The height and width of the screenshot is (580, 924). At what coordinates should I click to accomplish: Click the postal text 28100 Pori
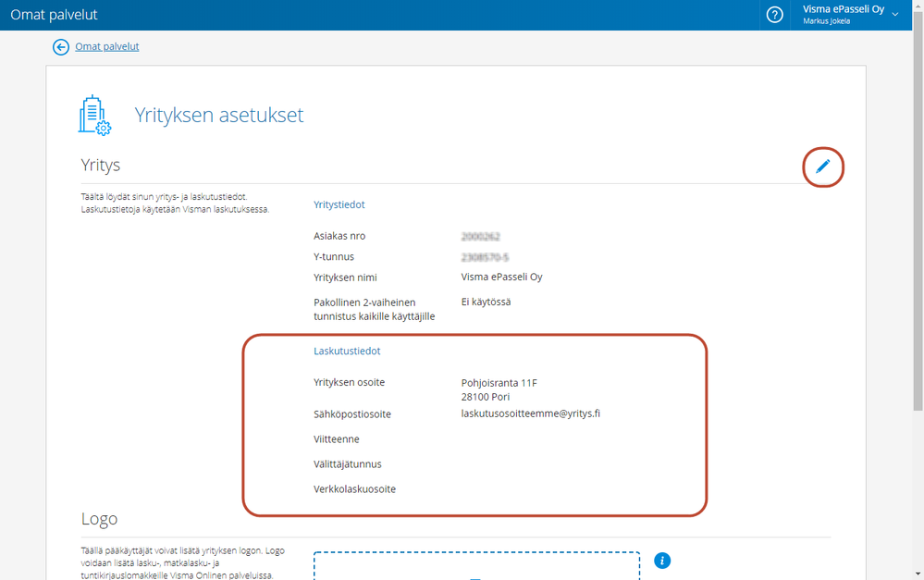(485, 397)
